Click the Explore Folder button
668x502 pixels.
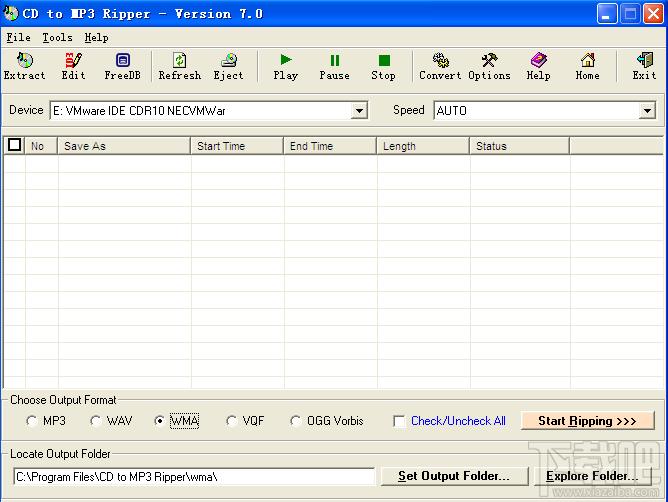pos(593,476)
